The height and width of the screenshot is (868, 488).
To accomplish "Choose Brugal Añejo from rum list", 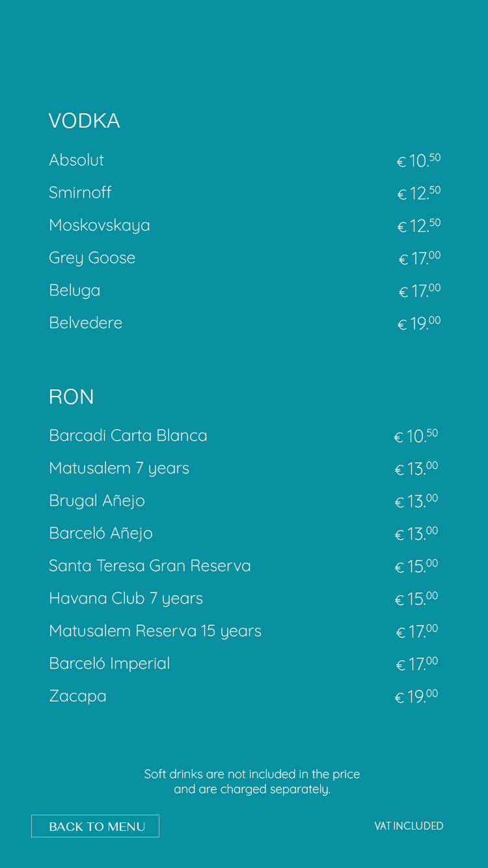I will click(243, 501).
